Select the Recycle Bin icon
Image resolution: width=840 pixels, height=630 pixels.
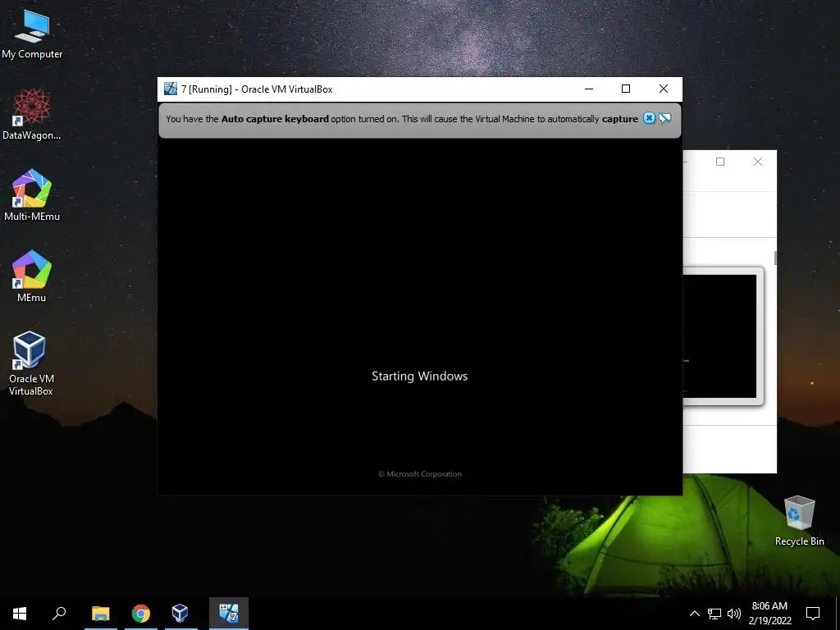[x=799, y=521]
